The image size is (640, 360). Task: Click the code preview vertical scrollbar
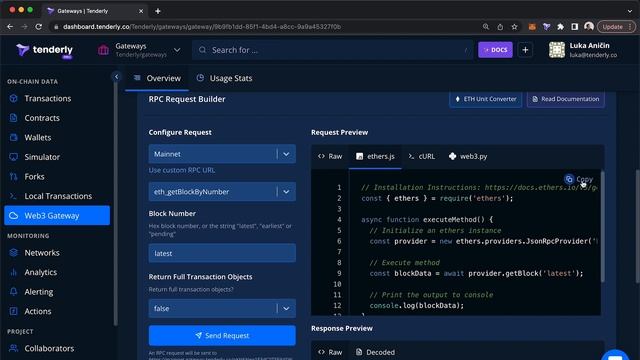602,227
